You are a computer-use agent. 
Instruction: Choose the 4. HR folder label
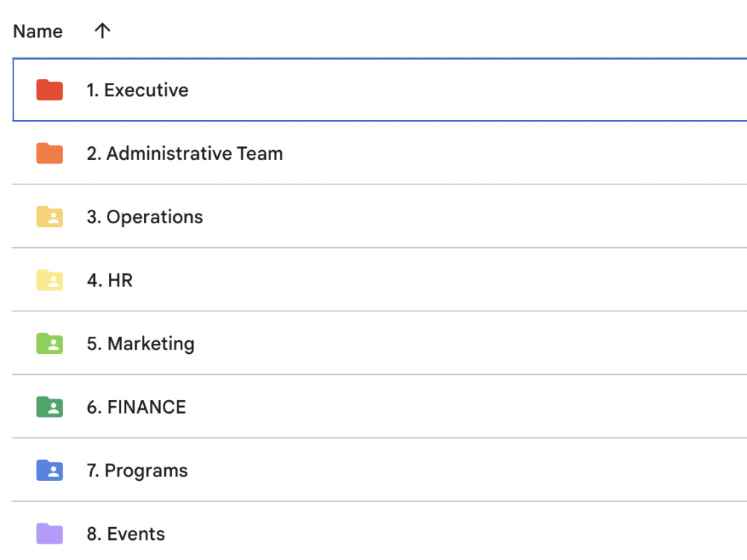coord(110,280)
